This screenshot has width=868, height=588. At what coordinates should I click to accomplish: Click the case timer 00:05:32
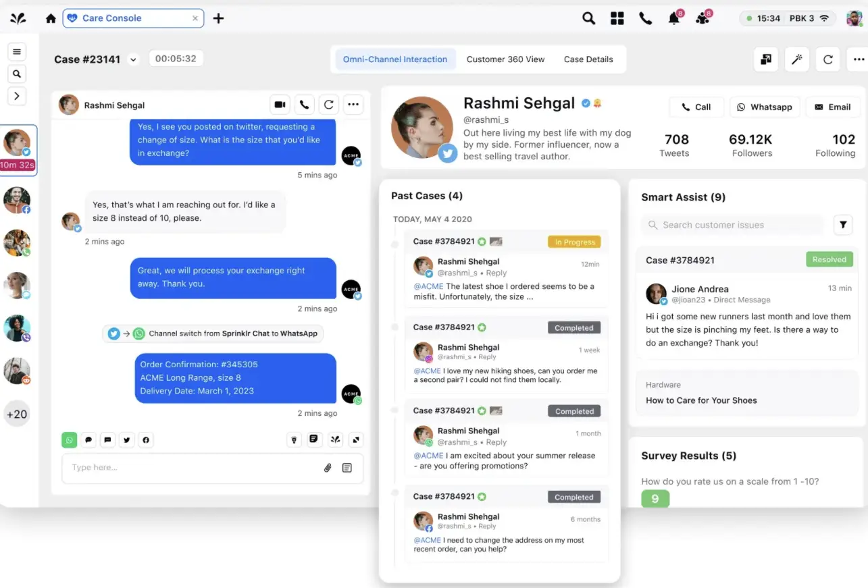click(x=176, y=59)
